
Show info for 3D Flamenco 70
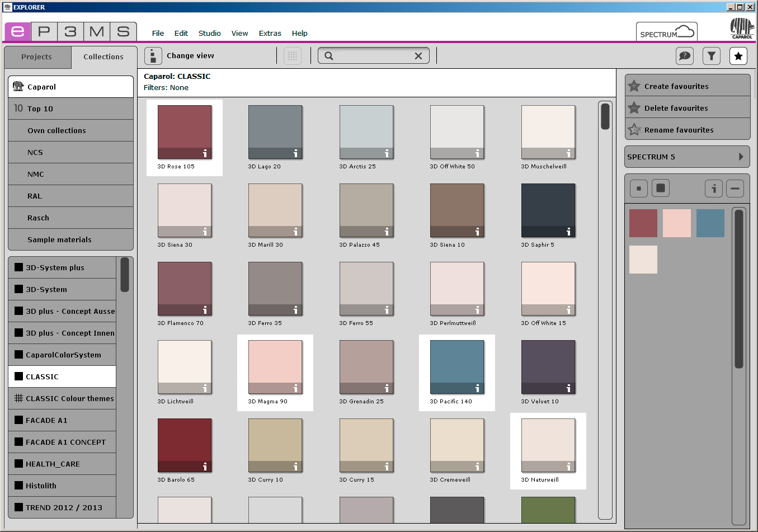205,310
